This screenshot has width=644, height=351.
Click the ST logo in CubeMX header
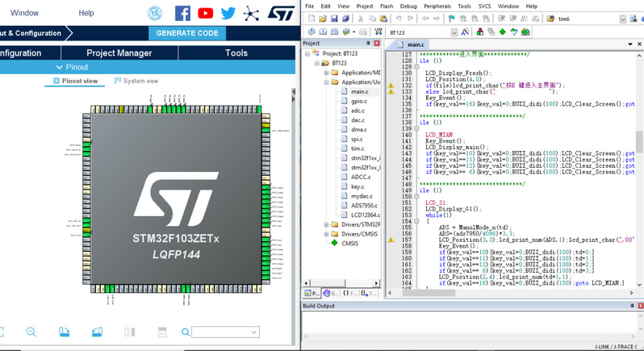(x=281, y=13)
